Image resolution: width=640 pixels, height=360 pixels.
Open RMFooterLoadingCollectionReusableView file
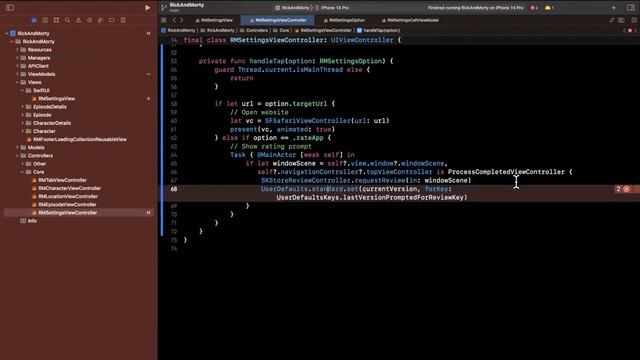pos(80,140)
